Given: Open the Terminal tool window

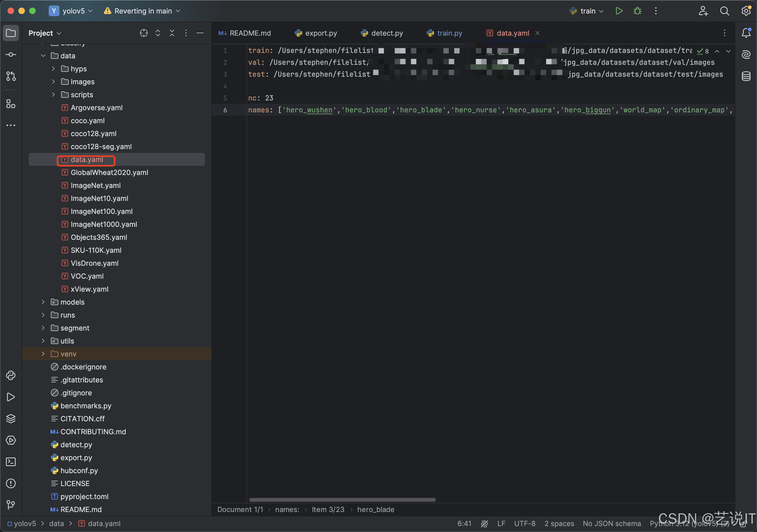Looking at the screenshot, I should point(11,462).
